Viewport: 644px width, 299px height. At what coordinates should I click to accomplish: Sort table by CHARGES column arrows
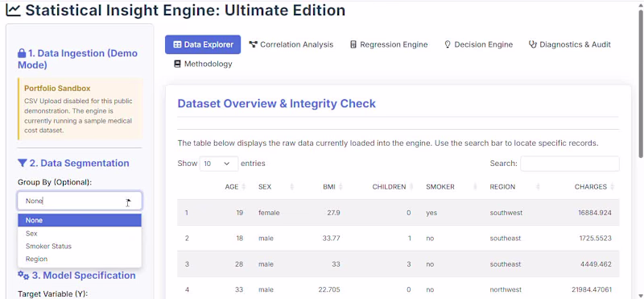[x=613, y=187]
